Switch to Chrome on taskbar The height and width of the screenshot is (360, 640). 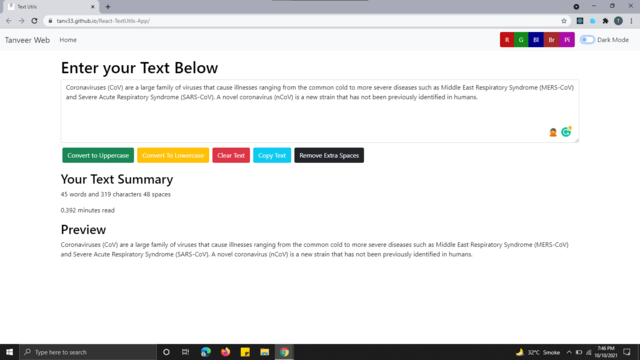coord(284,352)
